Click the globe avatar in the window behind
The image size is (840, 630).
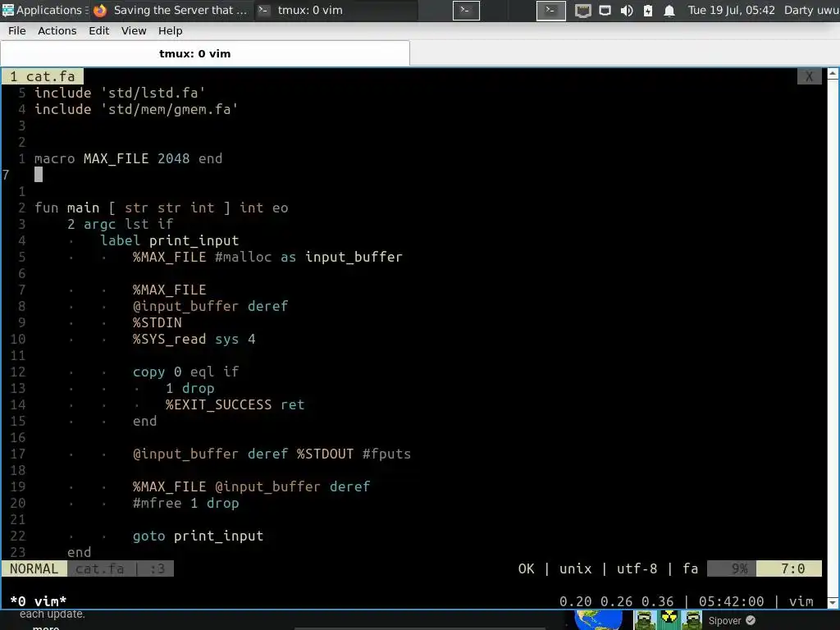point(599,620)
